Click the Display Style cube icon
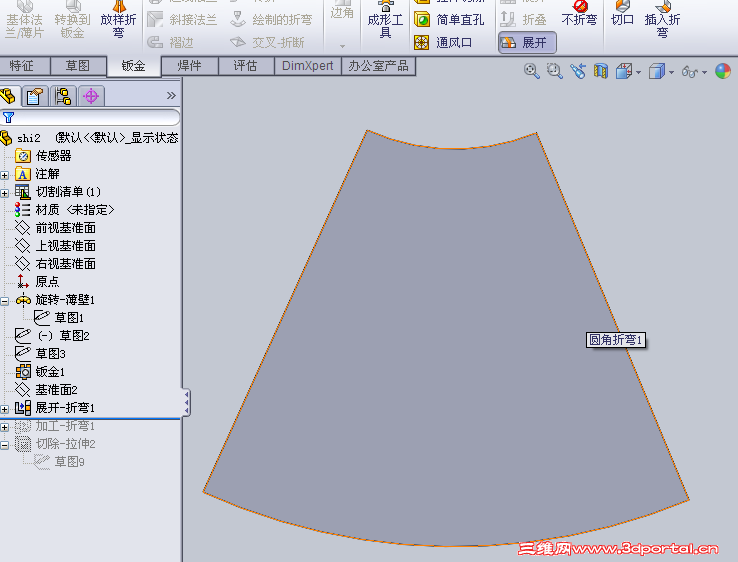Screen dimensions: 738x562 pyautogui.click(x=657, y=72)
